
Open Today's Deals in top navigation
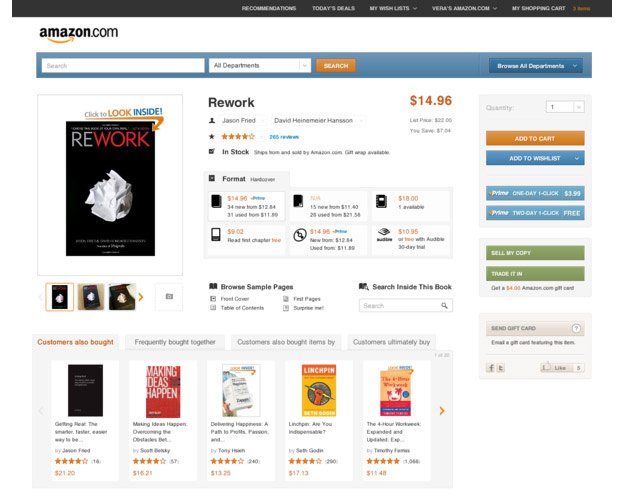coord(333,8)
